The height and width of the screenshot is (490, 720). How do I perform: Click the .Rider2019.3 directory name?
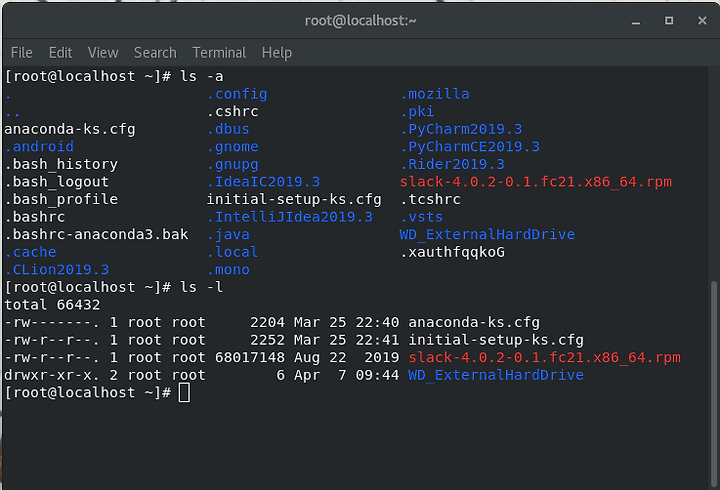pyautogui.click(x=452, y=164)
